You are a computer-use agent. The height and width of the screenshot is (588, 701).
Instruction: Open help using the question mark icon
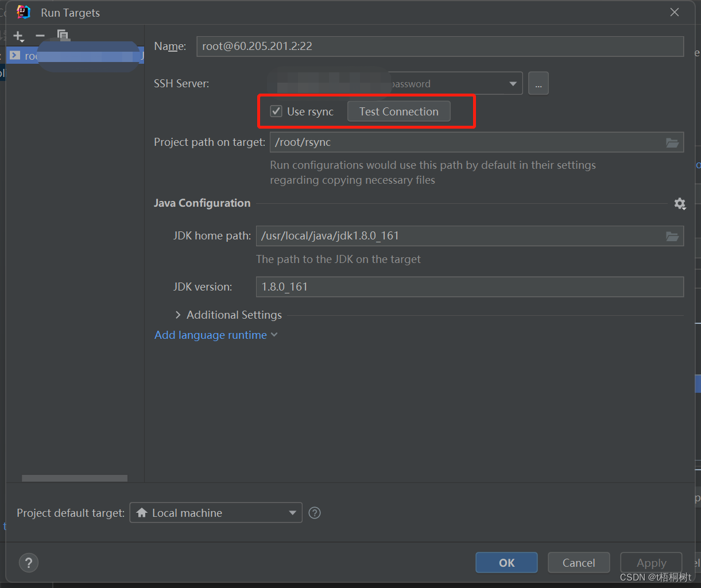click(28, 562)
